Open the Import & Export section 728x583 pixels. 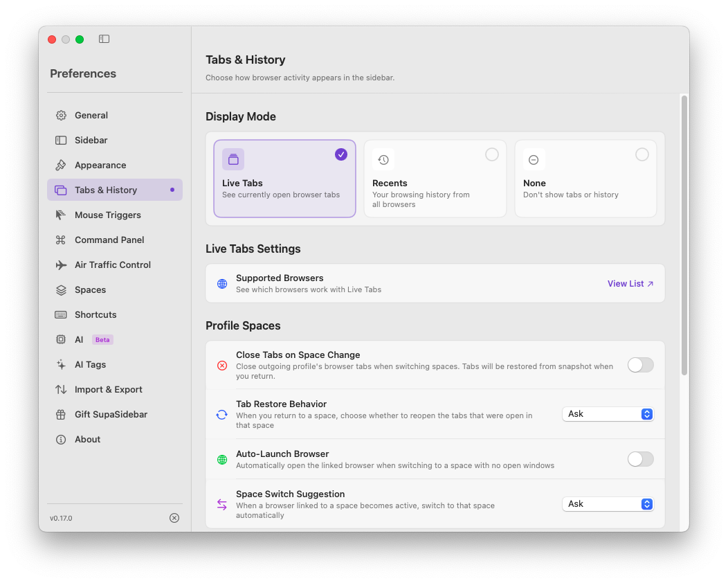tap(108, 390)
